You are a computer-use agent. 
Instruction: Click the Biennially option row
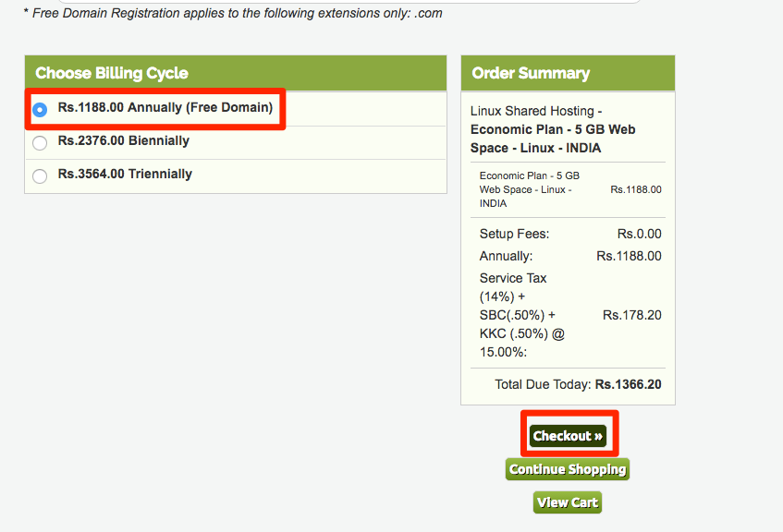125,141
